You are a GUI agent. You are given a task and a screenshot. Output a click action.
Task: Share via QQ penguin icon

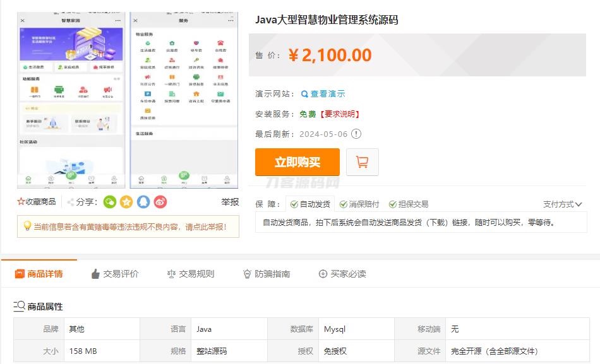(143, 202)
